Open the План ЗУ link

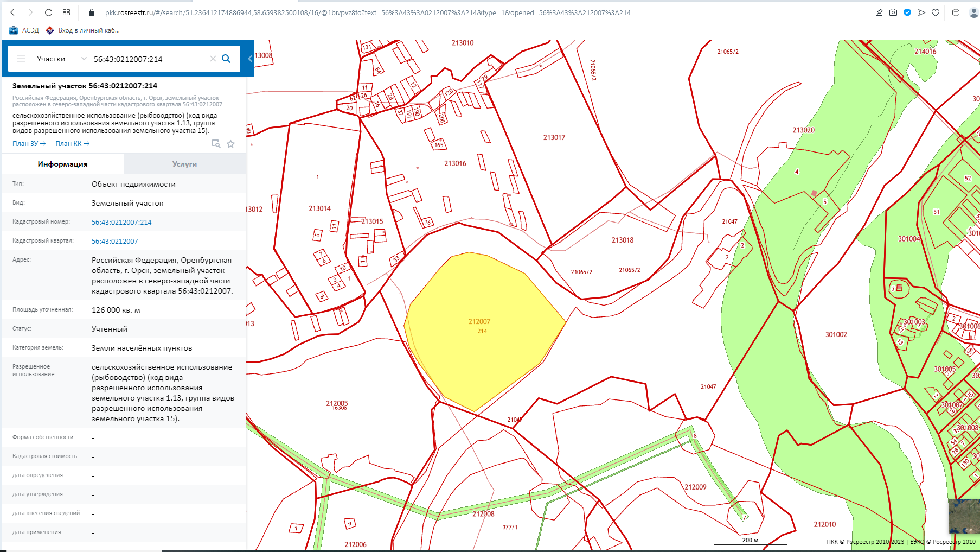click(x=29, y=144)
